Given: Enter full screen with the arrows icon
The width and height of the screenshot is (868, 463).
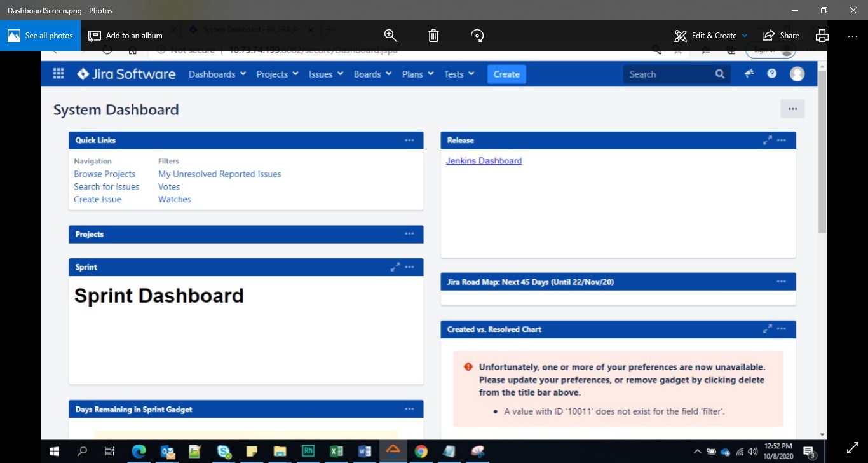Looking at the screenshot, I should point(853,448).
